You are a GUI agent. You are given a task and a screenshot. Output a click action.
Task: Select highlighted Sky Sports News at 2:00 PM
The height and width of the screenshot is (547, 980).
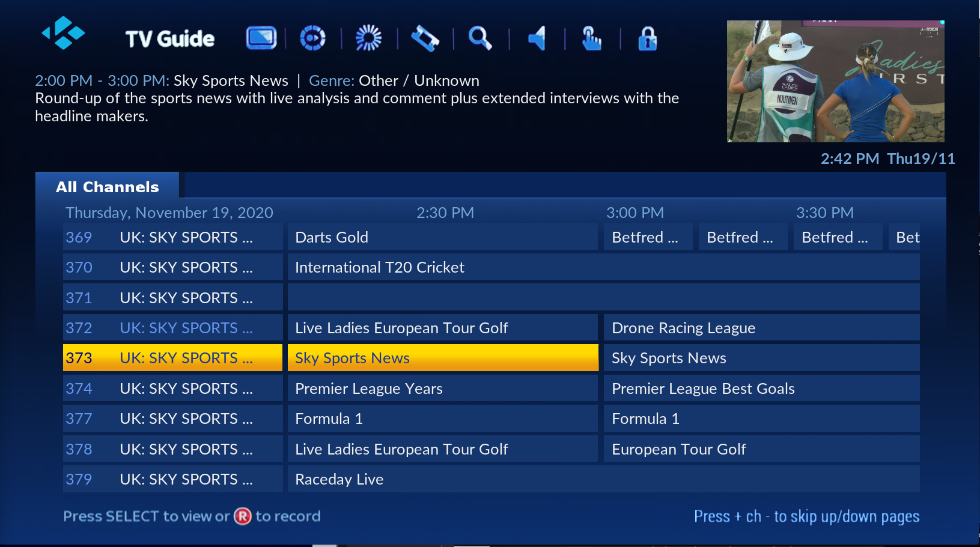[x=443, y=358]
